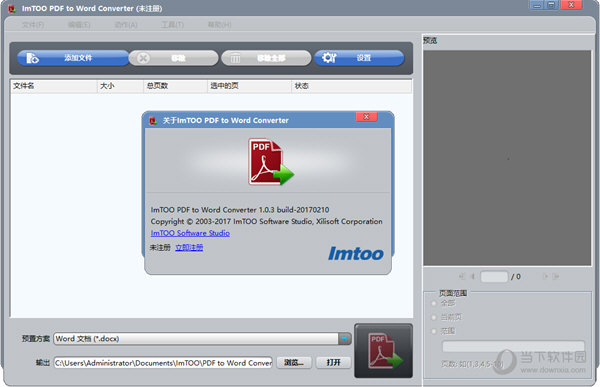Viewport: 600px width, 387px height.
Task: Click the Add File (添加文件) toolbar button
Action: point(73,58)
